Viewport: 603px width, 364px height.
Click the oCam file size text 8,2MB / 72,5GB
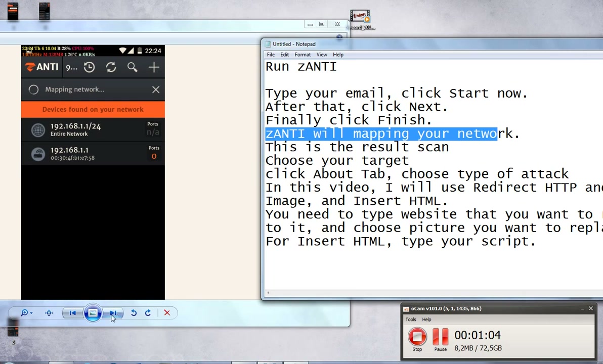tap(478, 348)
